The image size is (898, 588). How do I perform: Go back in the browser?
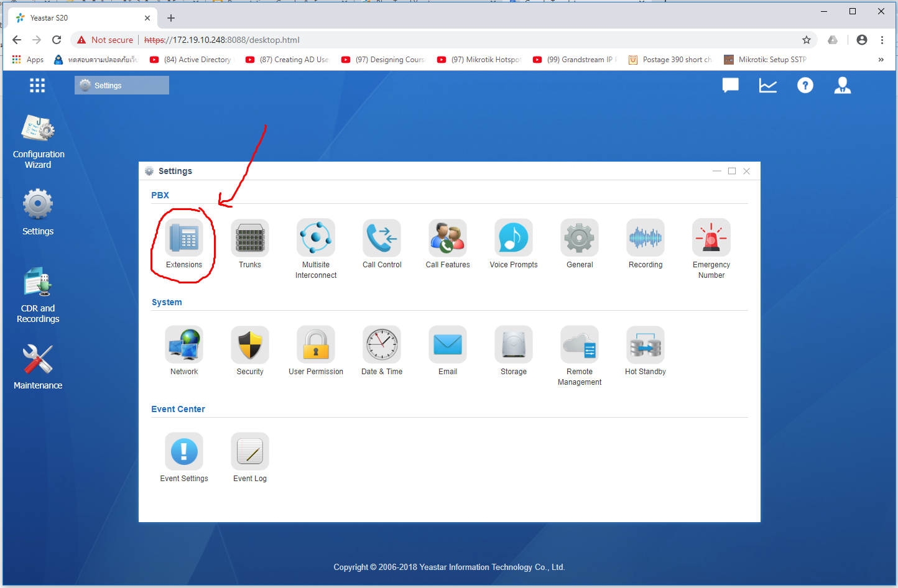click(x=17, y=40)
